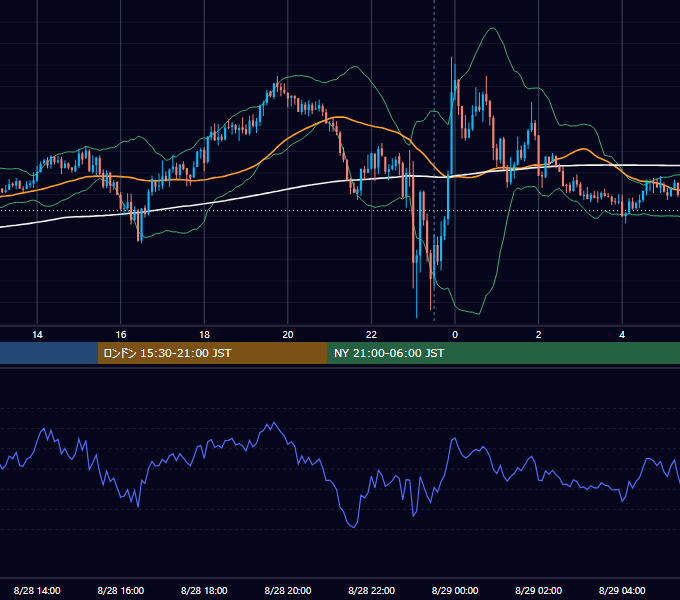Click the '14' hour label on price chart axis

[37, 335]
